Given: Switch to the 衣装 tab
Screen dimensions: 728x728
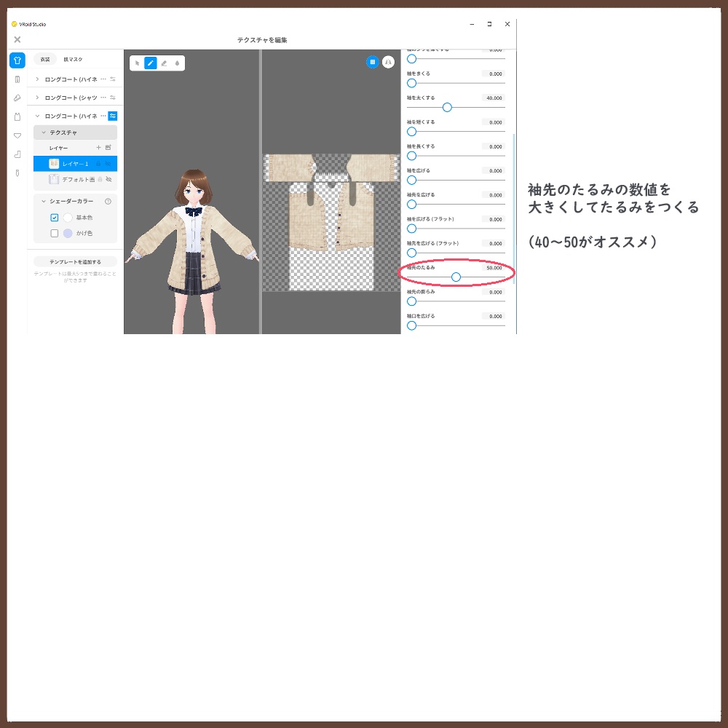Looking at the screenshot, I should pos(45,60).
